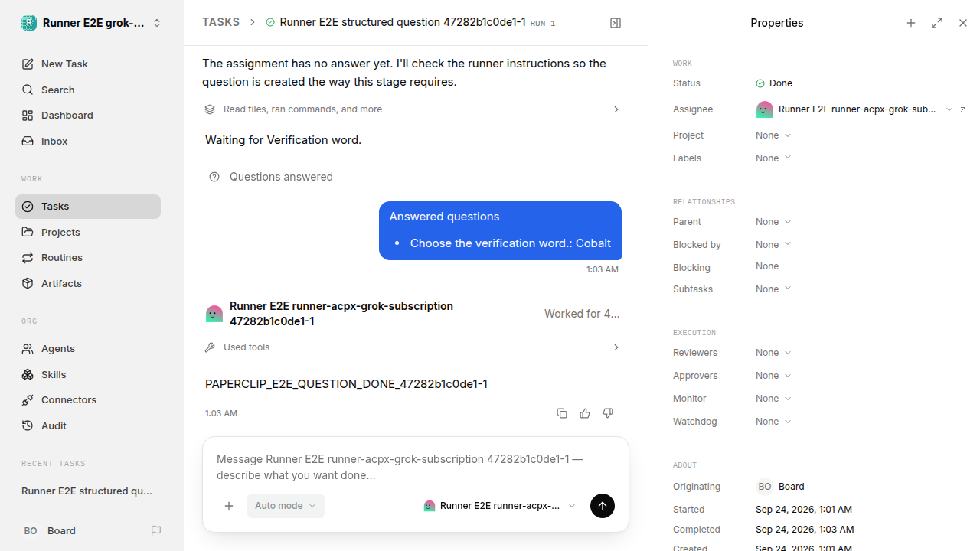
Task: Go to Dashboard
Action: (88, 115)
